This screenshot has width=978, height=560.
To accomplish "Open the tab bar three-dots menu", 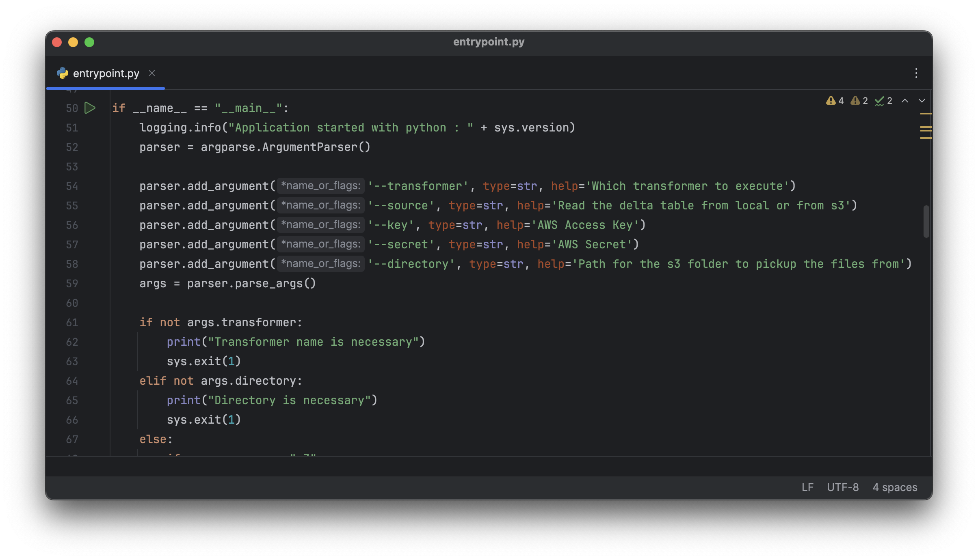I will click(916, 73).
